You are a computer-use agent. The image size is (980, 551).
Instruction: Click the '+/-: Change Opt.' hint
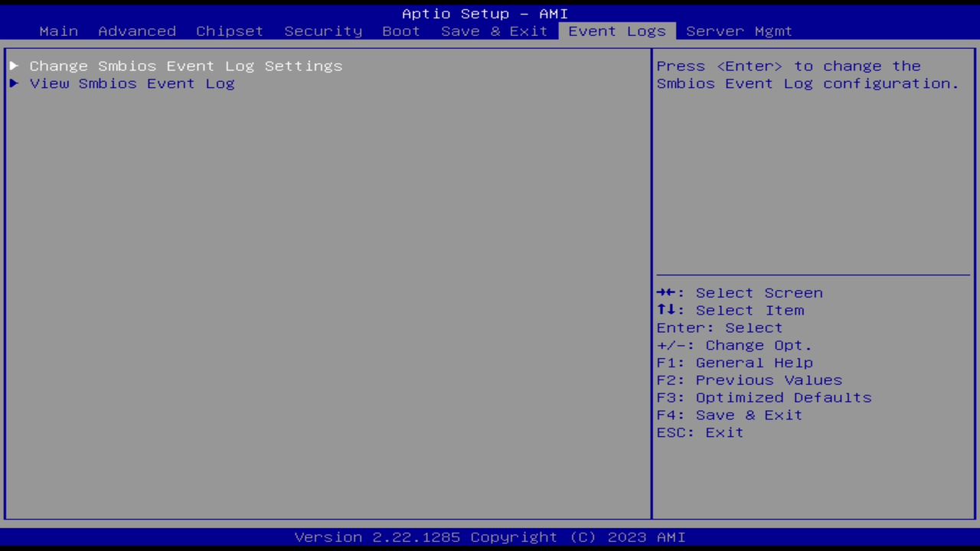734,346
